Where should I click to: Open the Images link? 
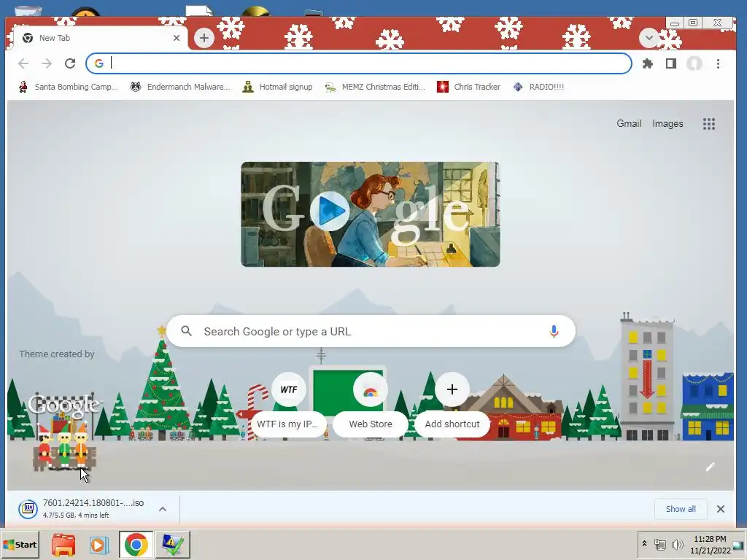(x=667, y=124)
